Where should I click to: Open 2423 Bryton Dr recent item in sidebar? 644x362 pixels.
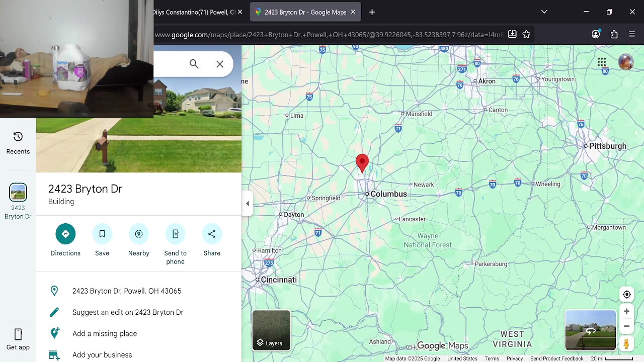(18, 202)
